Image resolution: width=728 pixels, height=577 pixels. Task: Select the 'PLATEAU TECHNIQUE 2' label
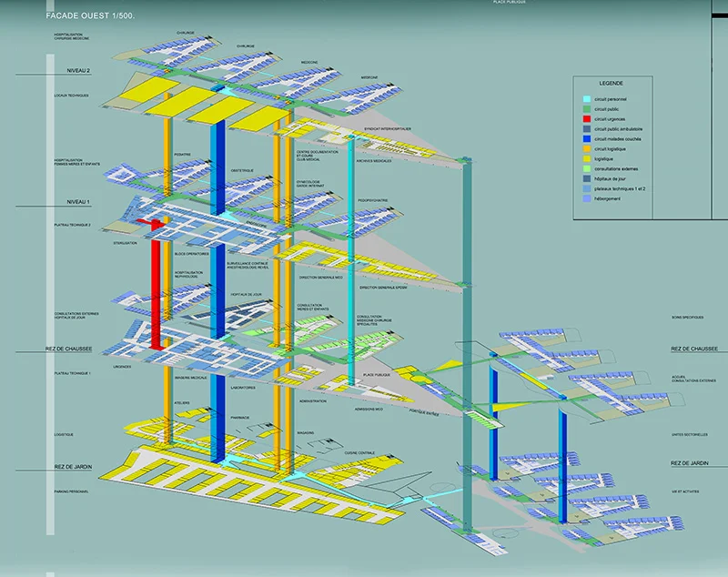point(73,225)
